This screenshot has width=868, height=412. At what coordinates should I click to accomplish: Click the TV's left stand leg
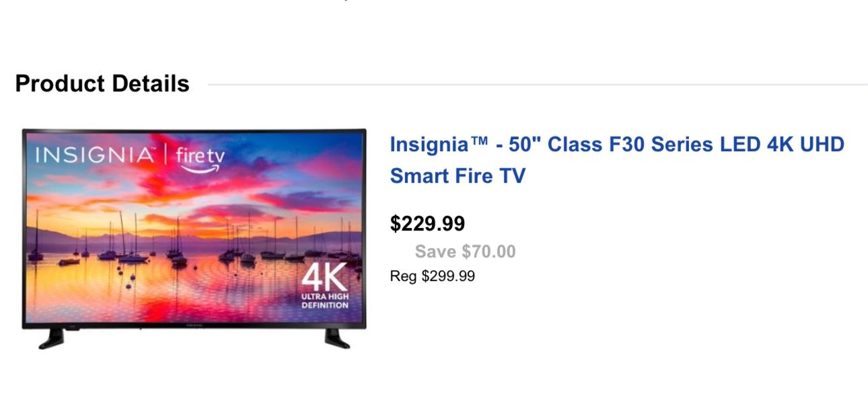50,339
